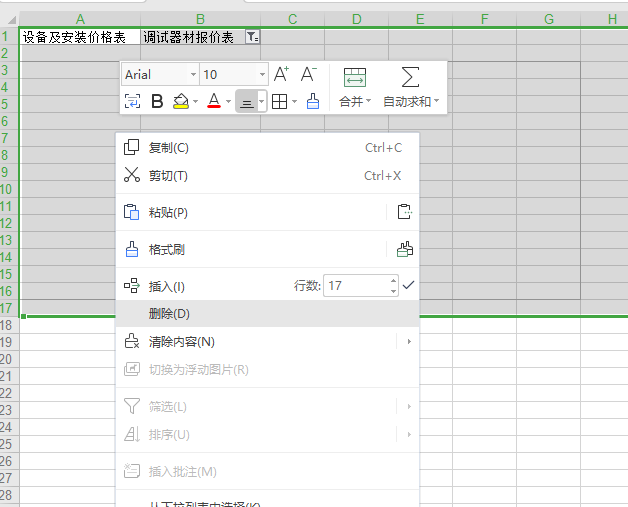Screen dimensions: 628x507
Task: Choose 粘贴(P) from context menu
Action: coord(251,212)
